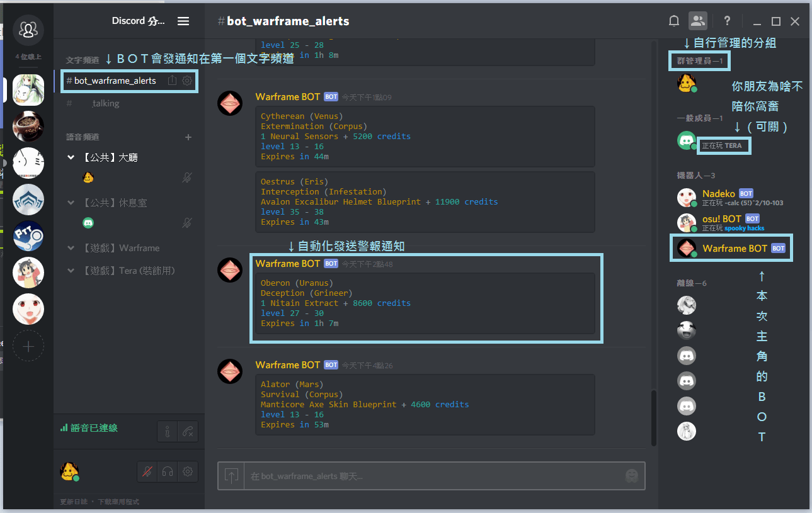Toggle the member list panel
812x513 pixels.
tap(698, 21)
